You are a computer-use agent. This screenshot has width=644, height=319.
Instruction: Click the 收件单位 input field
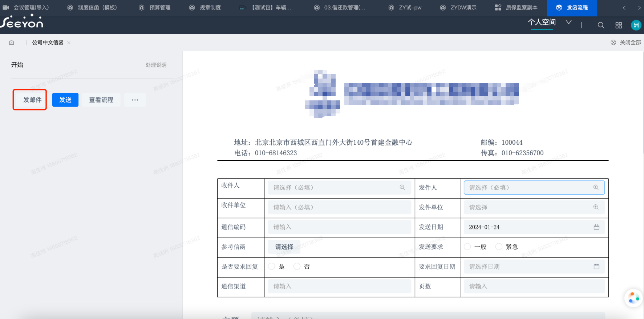339,207
